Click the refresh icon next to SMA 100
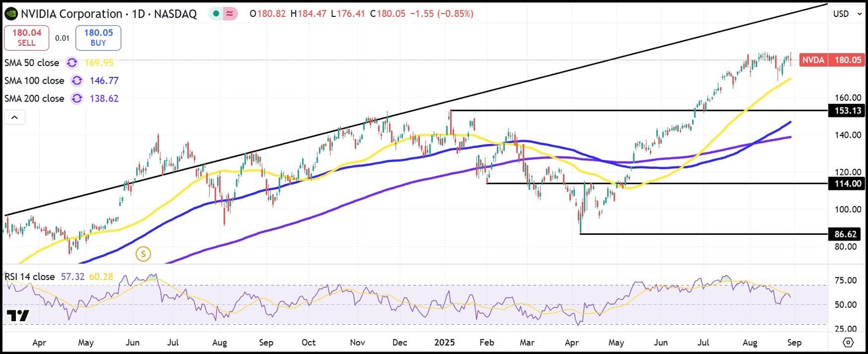This screenshot has width=868, height=354. (x=77, y=81)
